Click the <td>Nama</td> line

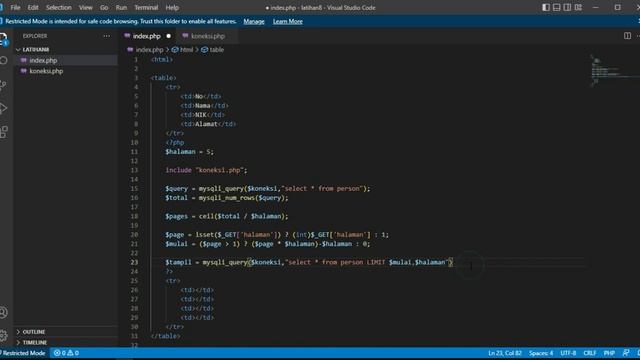(204, 106)
